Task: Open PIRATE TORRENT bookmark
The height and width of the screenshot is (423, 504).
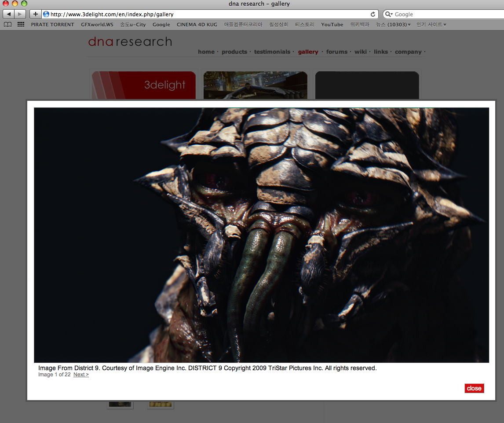Action: point(52,25)
